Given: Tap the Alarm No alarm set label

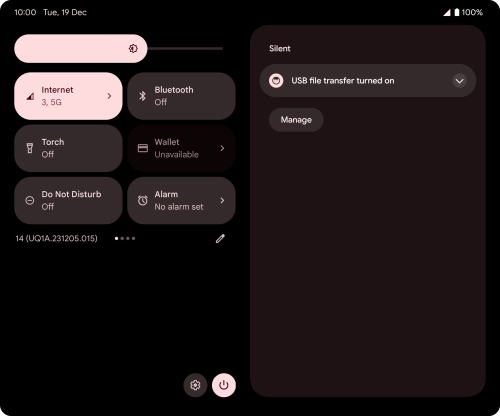Looking at the screenshot, I should [179, 207].
